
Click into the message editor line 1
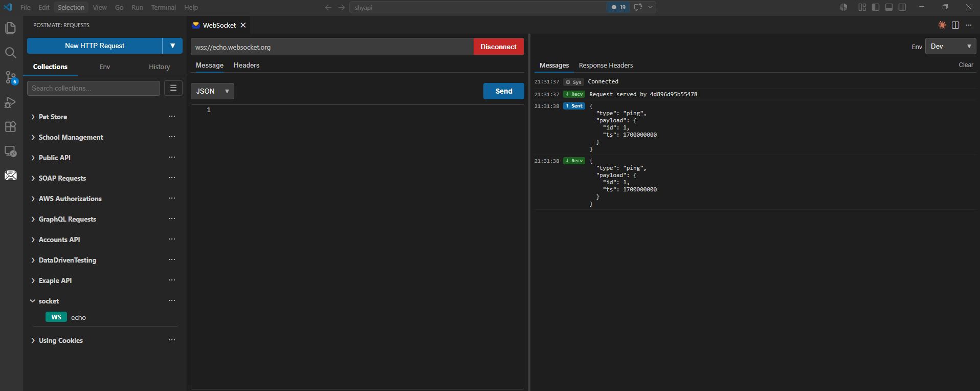coord(368,110)
